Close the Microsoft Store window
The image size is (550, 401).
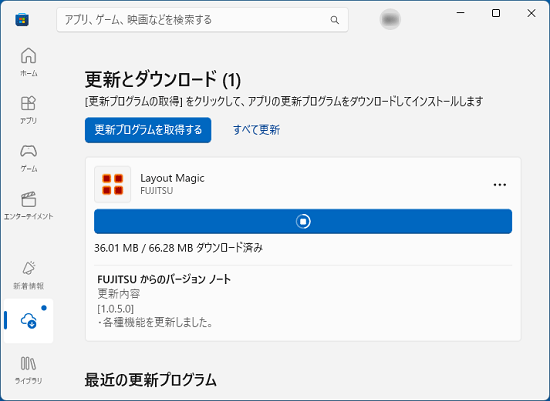pos(531,13)
